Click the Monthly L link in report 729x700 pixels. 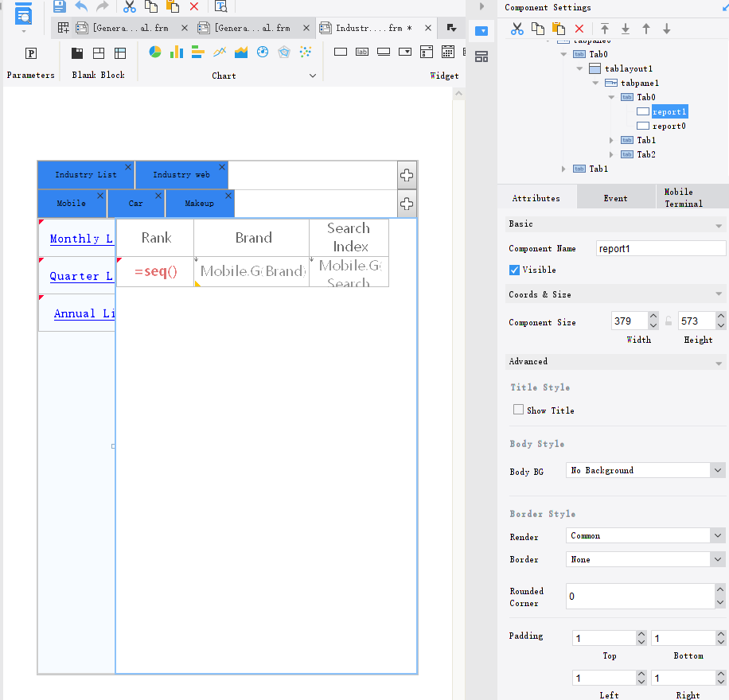81,239
